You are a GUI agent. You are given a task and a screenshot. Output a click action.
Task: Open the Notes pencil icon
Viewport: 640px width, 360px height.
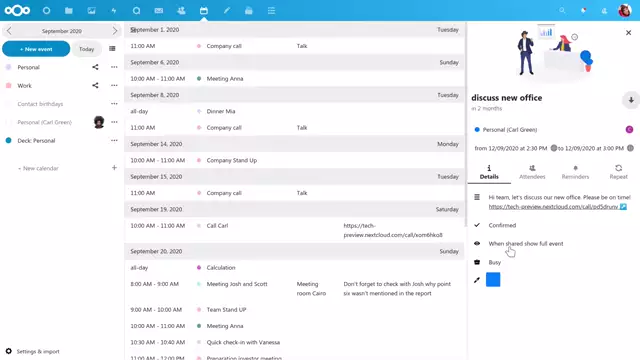[x=227, y=11]
